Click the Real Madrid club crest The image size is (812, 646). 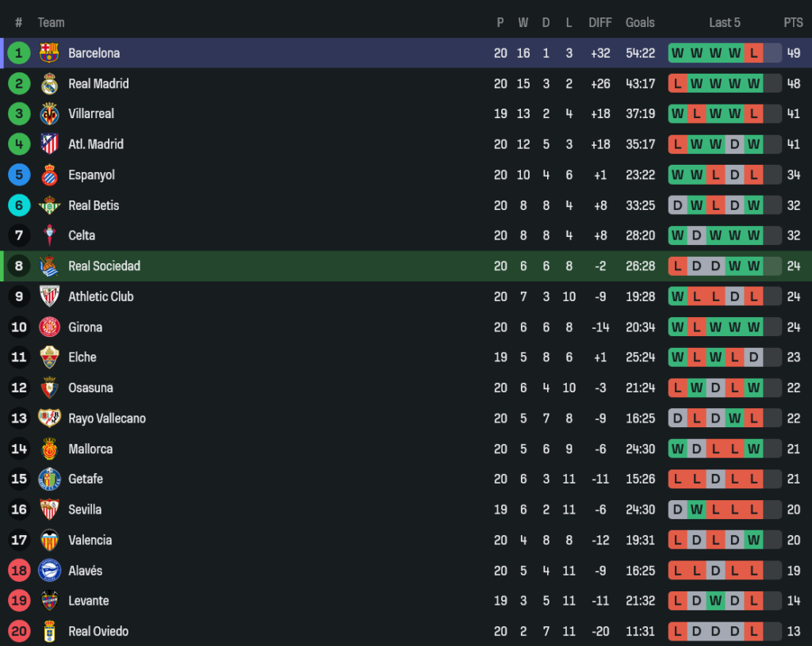(49, 83)
